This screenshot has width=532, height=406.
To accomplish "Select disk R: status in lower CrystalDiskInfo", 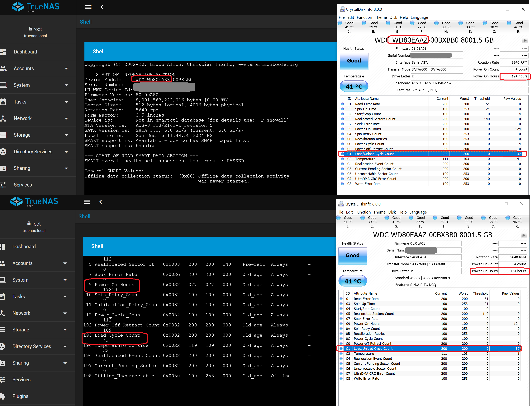I will click(517, 222).
